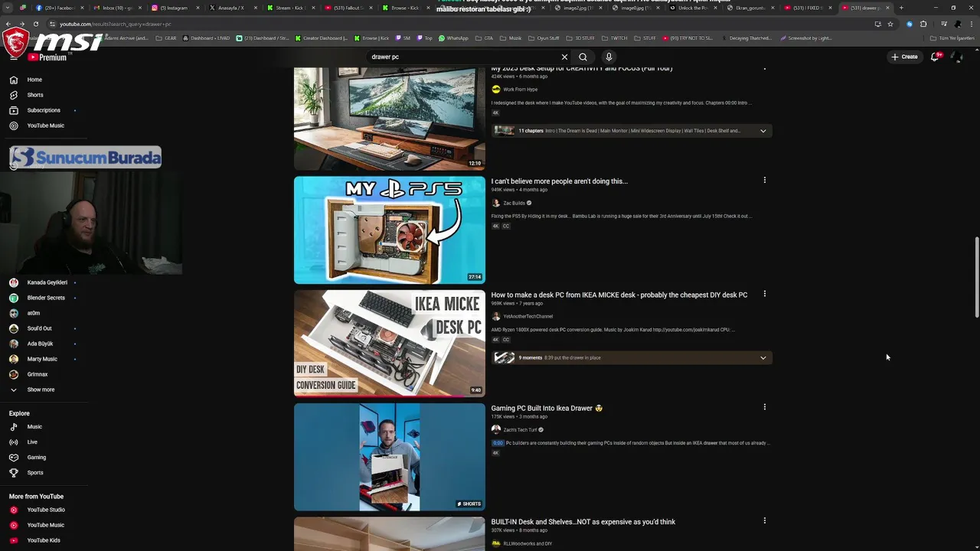Open 'I can't believe more people aren't doing this' title
This screenshot has height=551, width=980.
559,181
